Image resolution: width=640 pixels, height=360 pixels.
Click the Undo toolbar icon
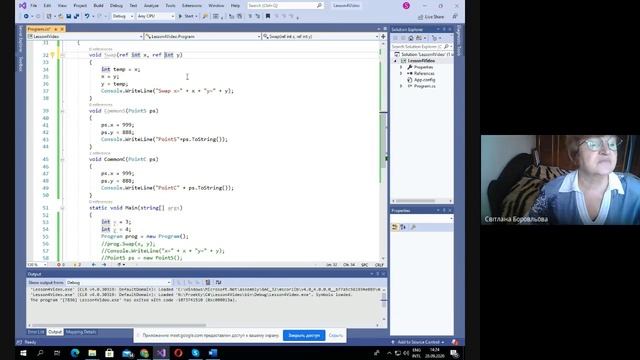87,16
